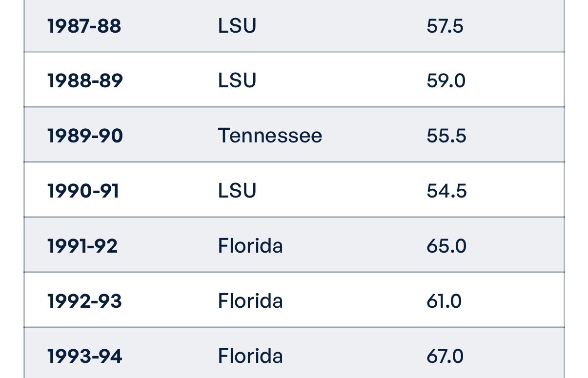Click Florida in the 1992-93 row
The height and width of the screenshot is (378, 588).
250,301
